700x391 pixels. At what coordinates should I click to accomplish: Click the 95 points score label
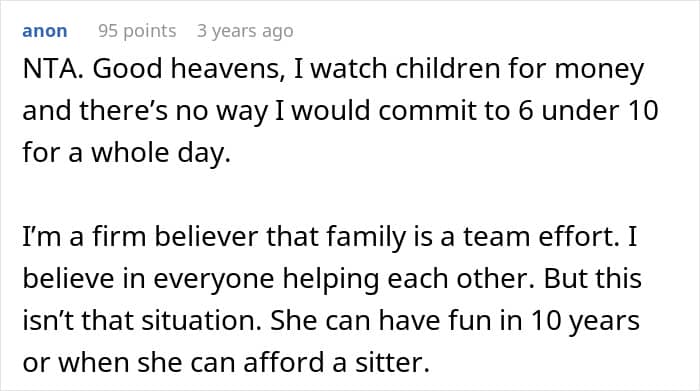(137, 31)
